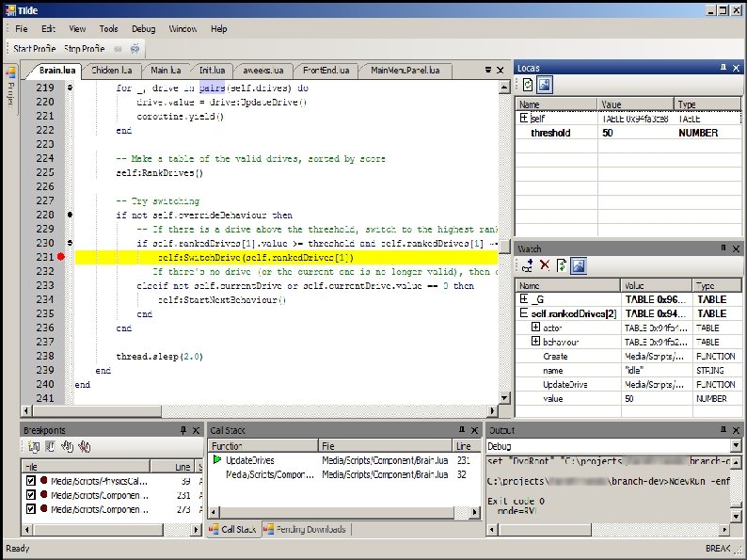This screenshot has height=560, width=747.
Task: Delete watch using the red X icon
Action: pyautogui.click(x=545, y=265)
